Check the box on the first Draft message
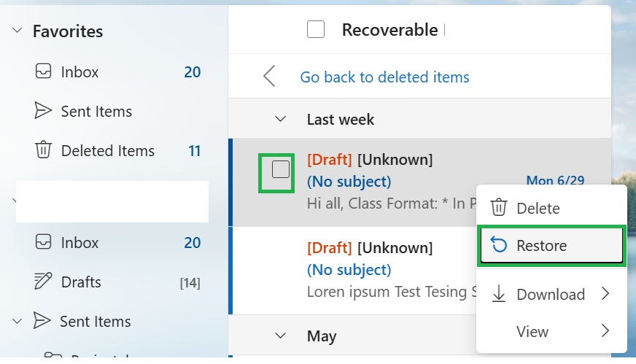Viewport: 636px width, 364px height. tap(281, 169)
